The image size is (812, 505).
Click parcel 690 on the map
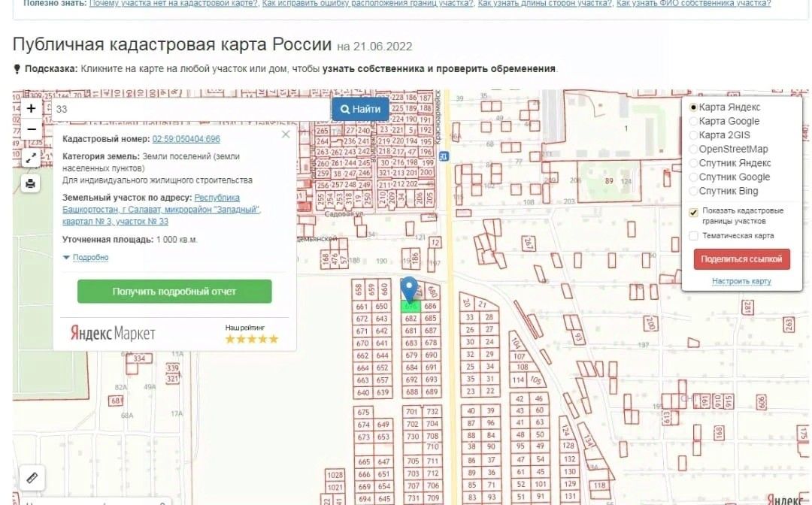click(431, 355)
